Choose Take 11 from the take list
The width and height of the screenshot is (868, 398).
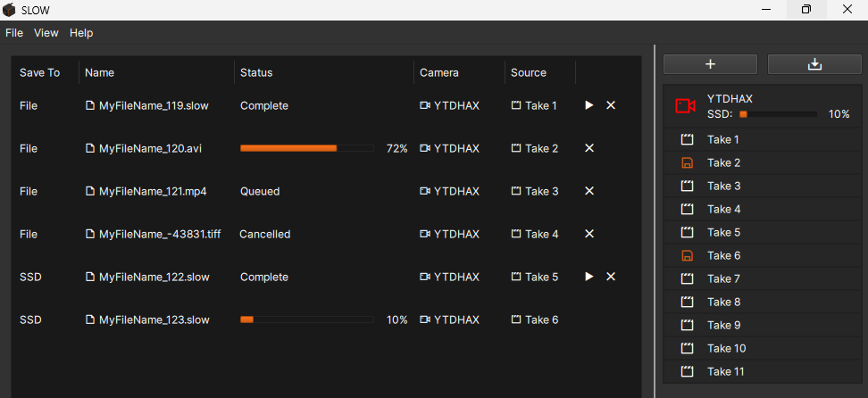point(725,371)
